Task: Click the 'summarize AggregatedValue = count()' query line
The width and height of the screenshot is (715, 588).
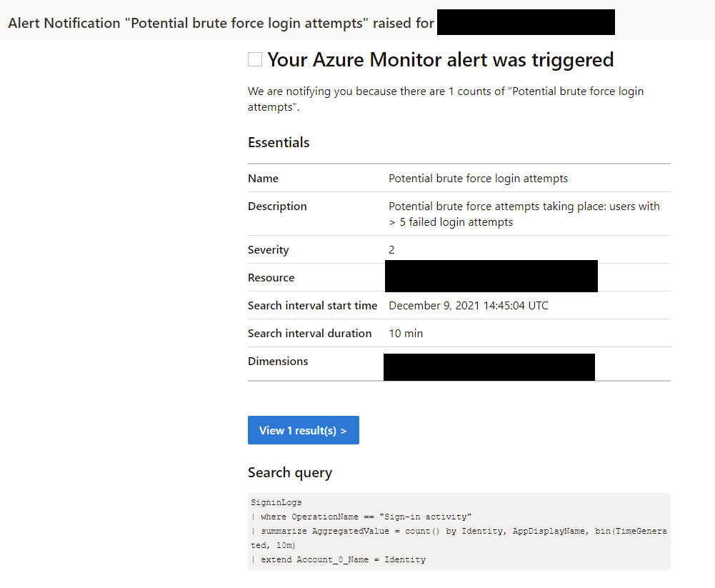Action: (x=459, y=538)
